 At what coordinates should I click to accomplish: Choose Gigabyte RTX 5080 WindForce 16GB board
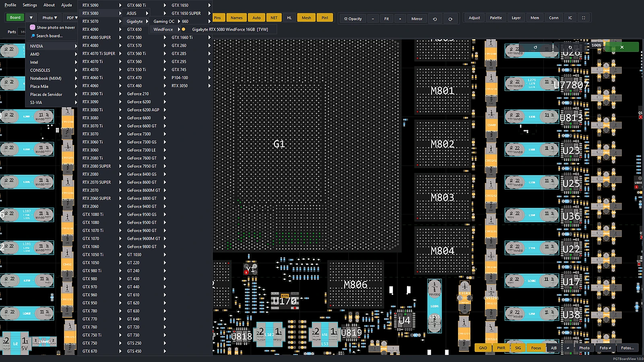pos(230,29)
